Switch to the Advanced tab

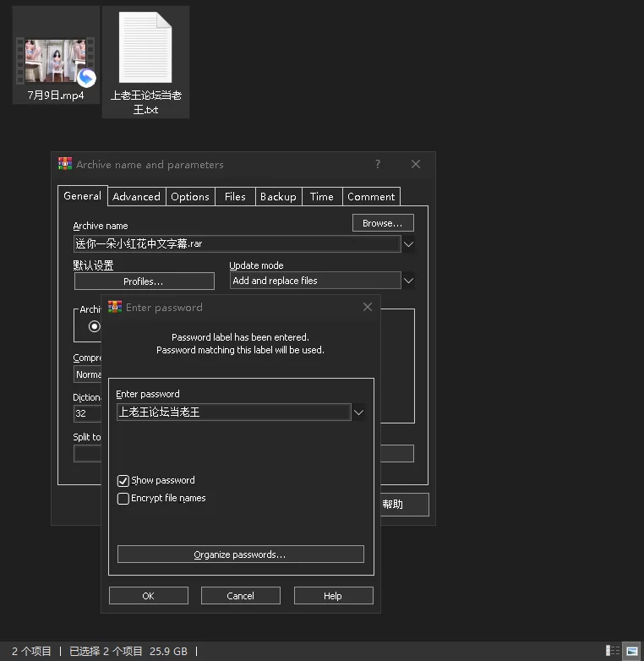click(137, 197)
